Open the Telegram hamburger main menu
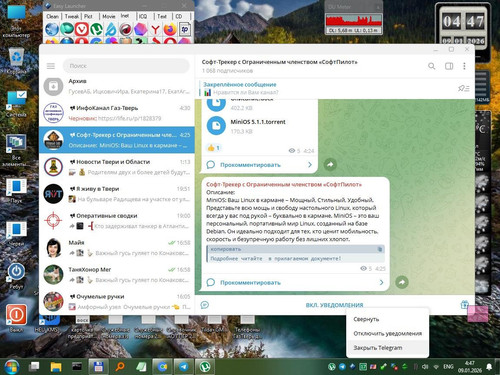Image resolution: width=500 pixels, height=375 pixels. coord(51,66)
